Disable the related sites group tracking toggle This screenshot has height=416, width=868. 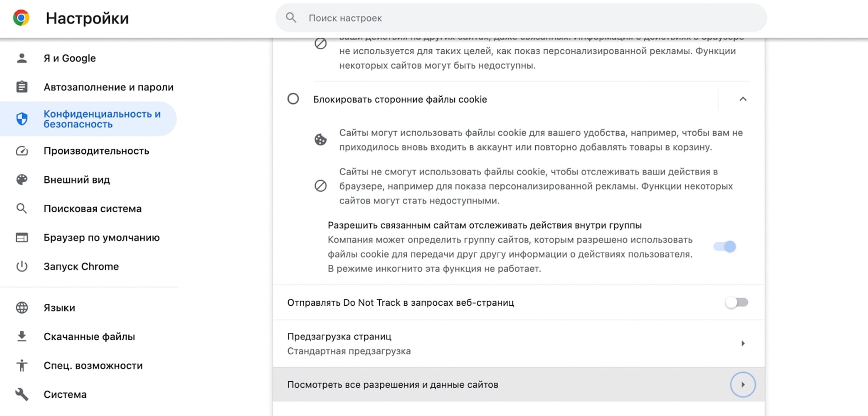tap(725, 246)
